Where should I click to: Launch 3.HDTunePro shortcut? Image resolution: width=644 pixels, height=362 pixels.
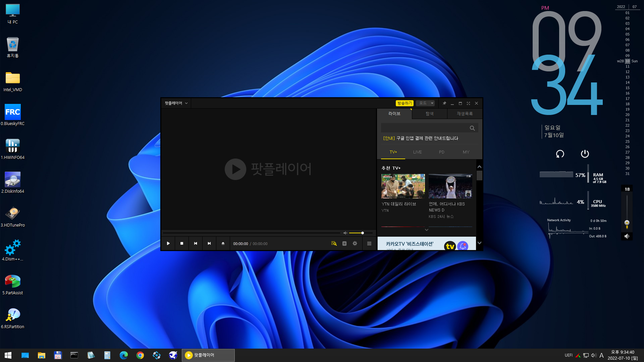(13, 217)
